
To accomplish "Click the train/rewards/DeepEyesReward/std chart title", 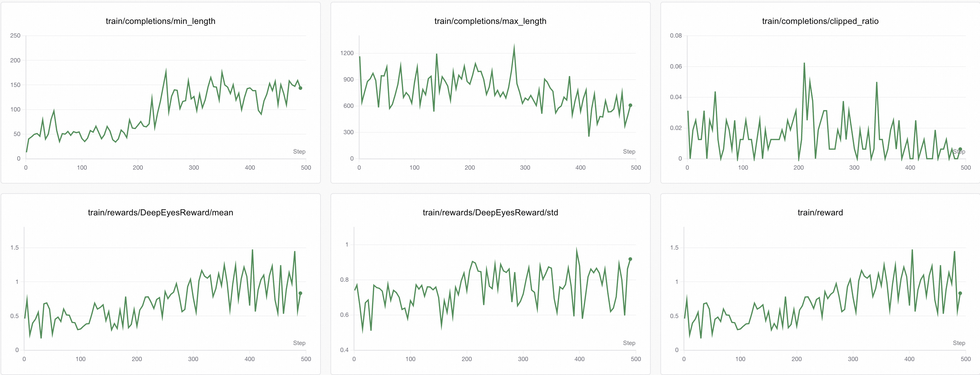I will (490, 213).
